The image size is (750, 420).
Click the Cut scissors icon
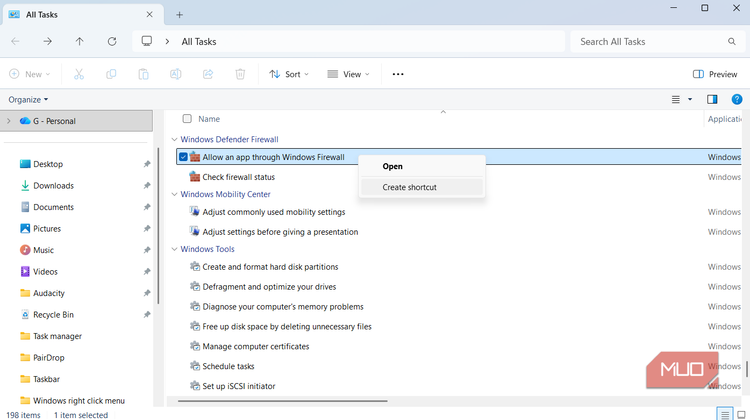pos(79,74)
